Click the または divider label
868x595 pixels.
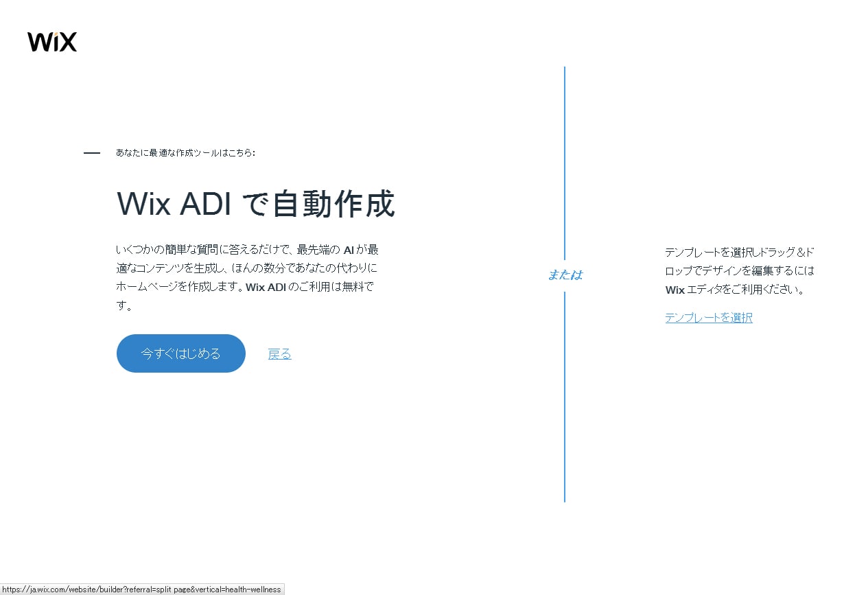[x=565, y=275]
